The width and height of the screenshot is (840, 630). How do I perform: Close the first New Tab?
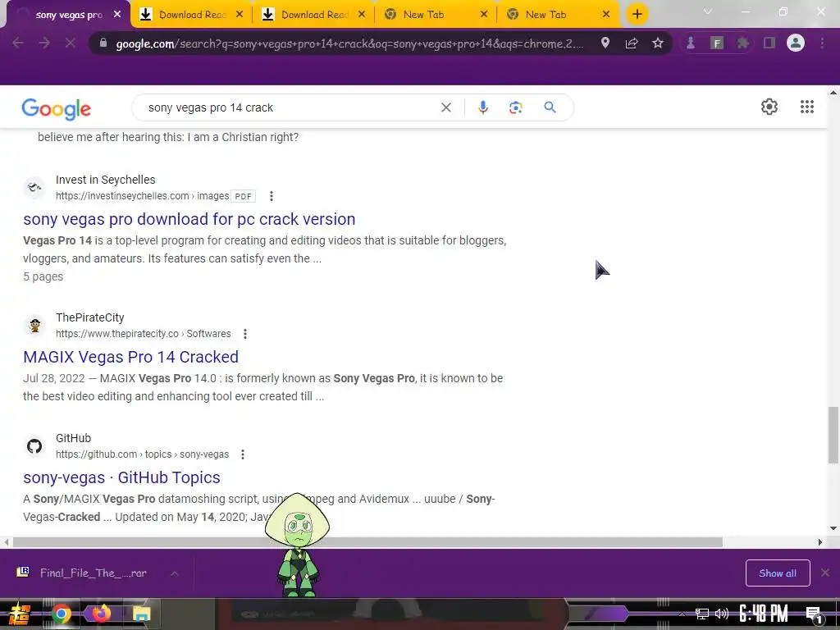coord(484,15)
